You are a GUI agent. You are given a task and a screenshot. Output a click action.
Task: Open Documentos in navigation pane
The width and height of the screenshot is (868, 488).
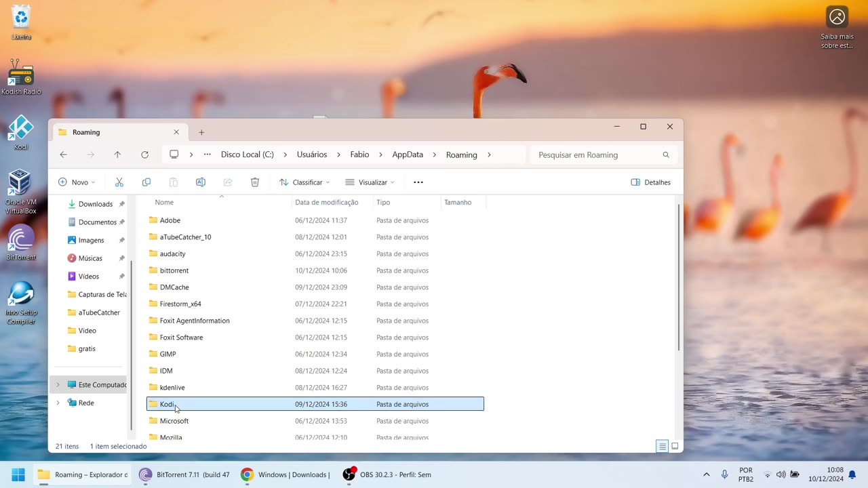tap(98, 222)
